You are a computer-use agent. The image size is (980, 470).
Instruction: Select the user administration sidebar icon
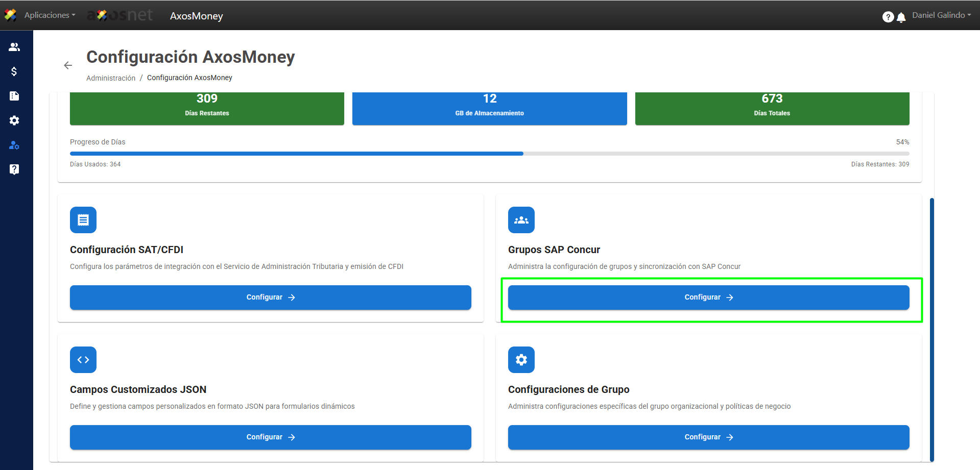pyautogui.click(x=14, y=145)
